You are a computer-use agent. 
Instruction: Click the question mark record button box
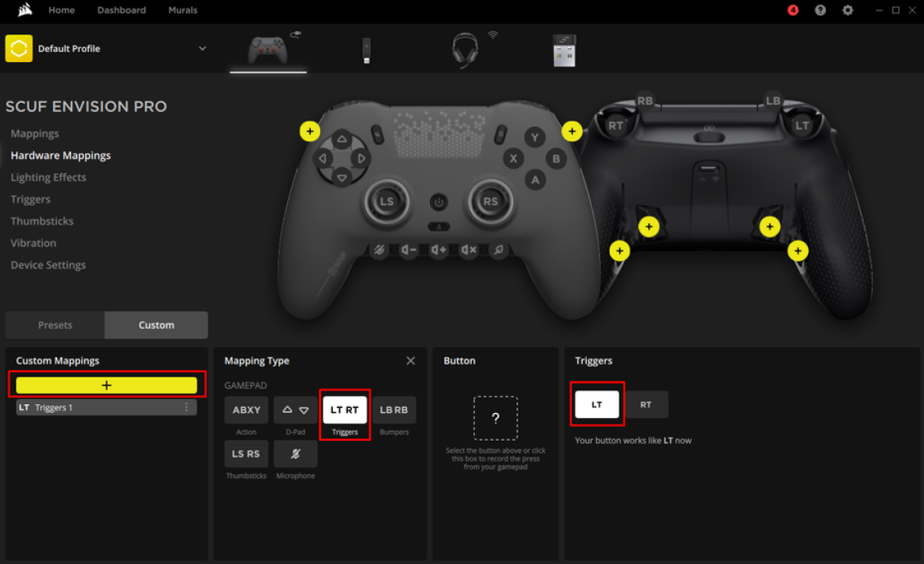[x=495, y=419]
